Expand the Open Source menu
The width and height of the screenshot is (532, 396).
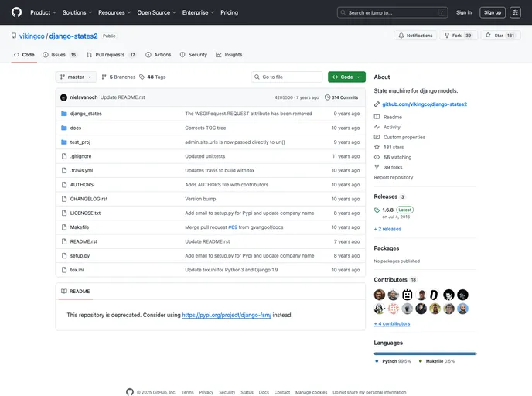pos(156,12)
